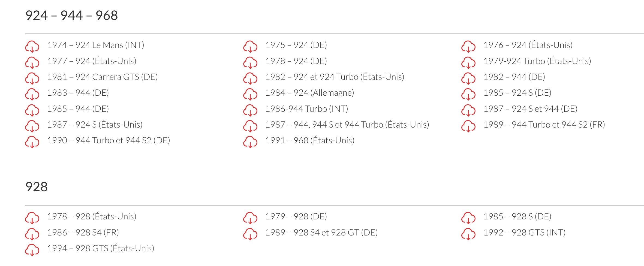Click the 1987 – 924 S (États-Unis) link
The image size is (644, 266).
[x=95, y=125]
